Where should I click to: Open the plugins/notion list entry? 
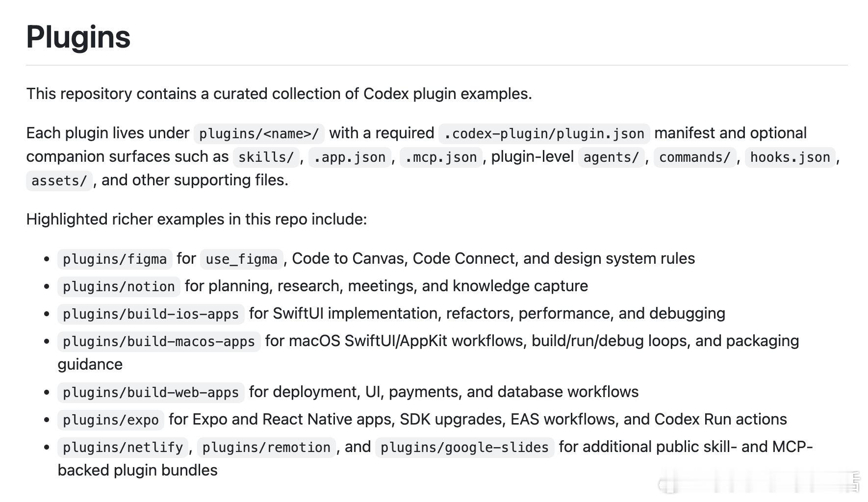click(119, 286)
